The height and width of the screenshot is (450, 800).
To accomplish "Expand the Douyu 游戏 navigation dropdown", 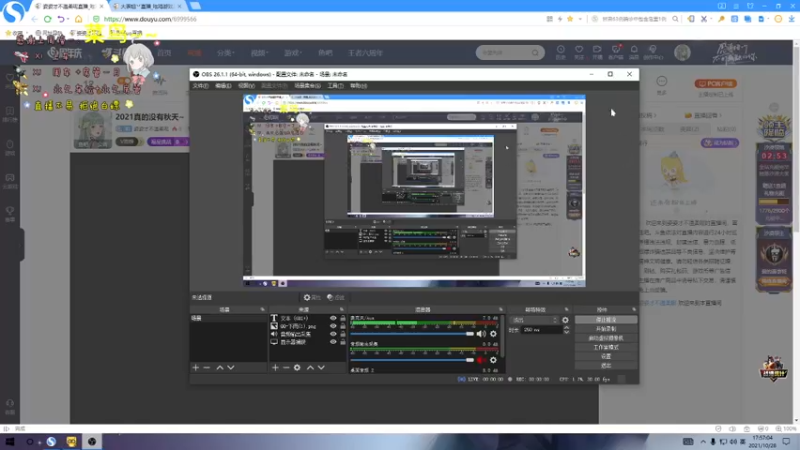I will (292, 53).
